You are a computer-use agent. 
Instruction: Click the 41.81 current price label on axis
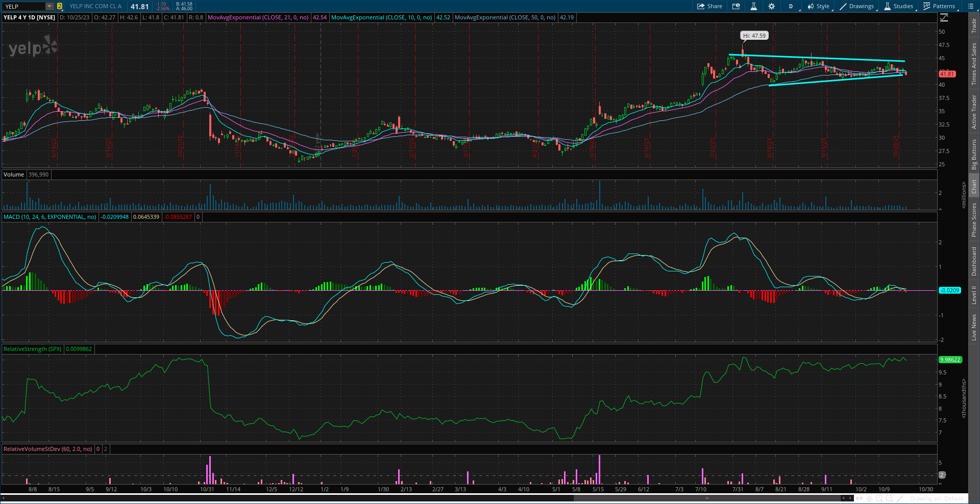click(947, 74)
